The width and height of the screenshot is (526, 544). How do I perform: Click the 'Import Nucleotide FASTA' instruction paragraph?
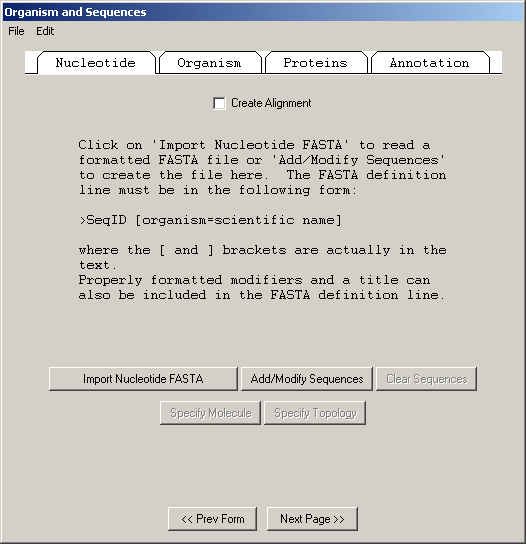pyautogui.click(x=262, y=168)
